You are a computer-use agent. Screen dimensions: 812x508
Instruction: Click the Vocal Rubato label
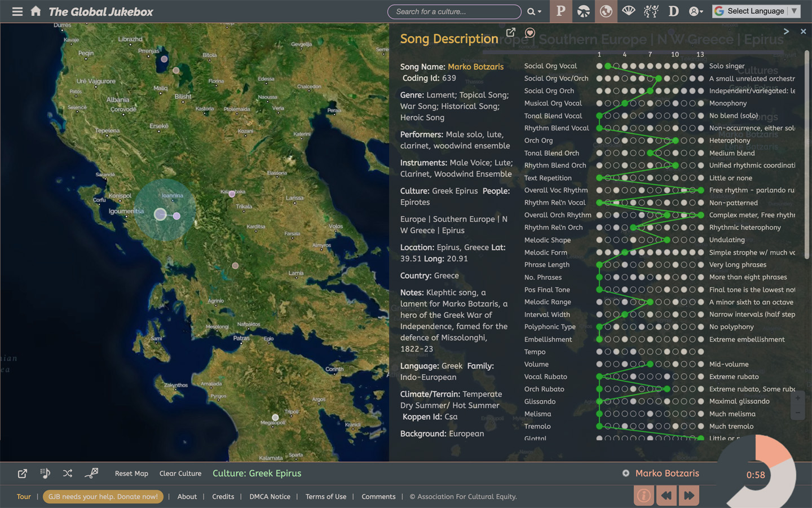[x=545, y=376]
